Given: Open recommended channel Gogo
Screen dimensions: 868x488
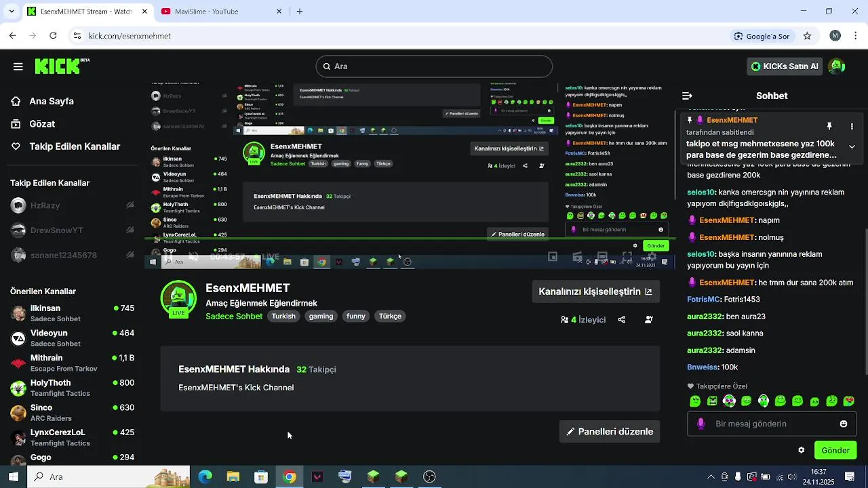Looking at the screenshot, I should click(x=72, y=457).
